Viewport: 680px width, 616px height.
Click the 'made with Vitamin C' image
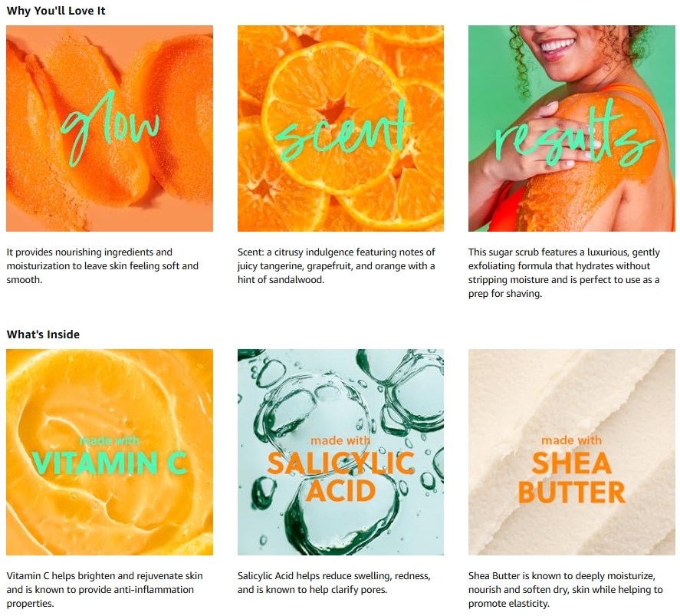[110, 452]
